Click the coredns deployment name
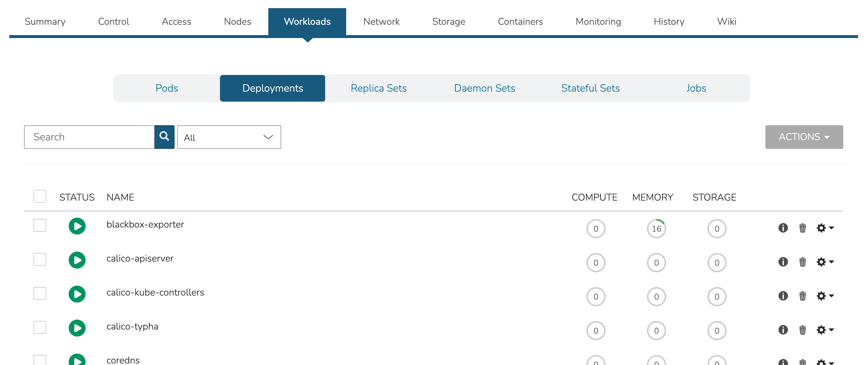 pyautogui.click(x=123, y=360)
